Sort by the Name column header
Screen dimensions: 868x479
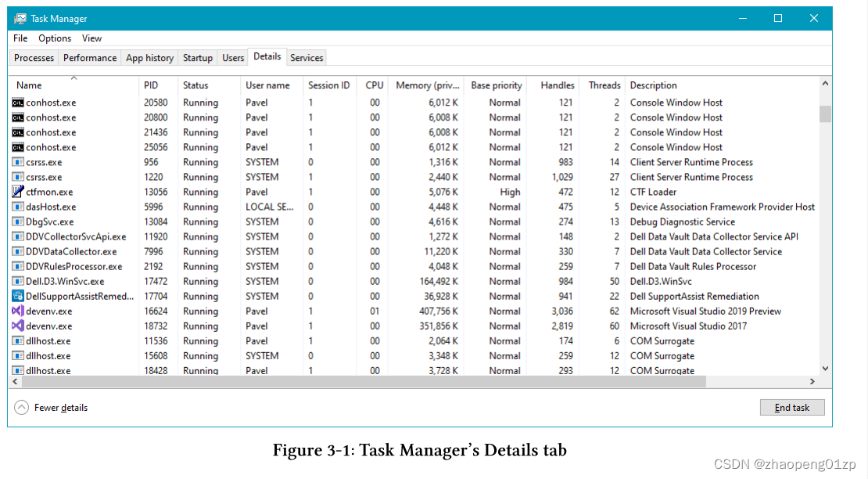pyautogui.click(x=74, y=85)
